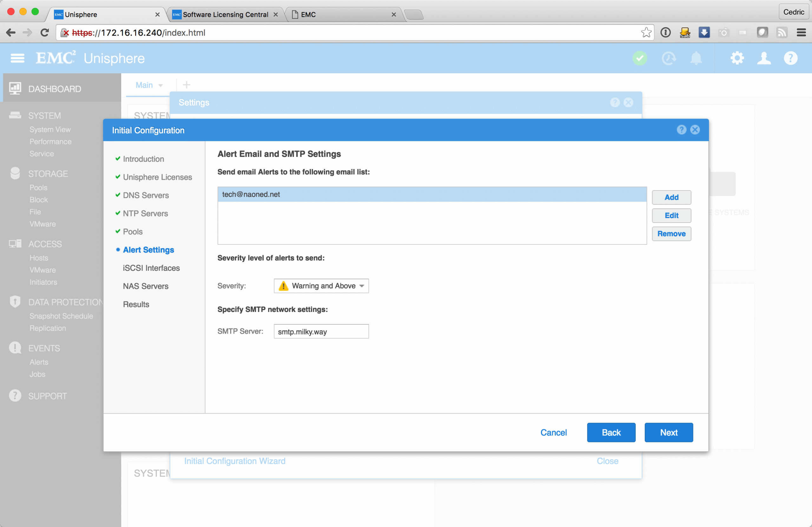Expand the Main dashboard tab dropdown arrow

tap(161, 85)
